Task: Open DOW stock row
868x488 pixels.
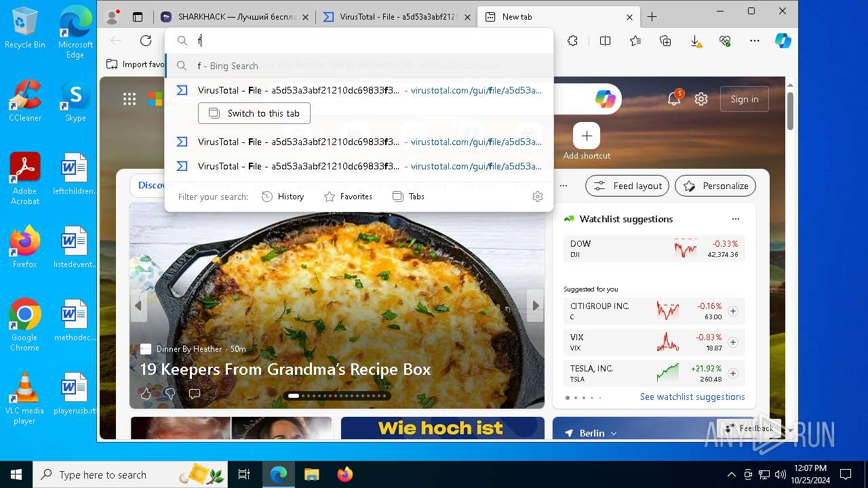Action: (x=654, y=249)
